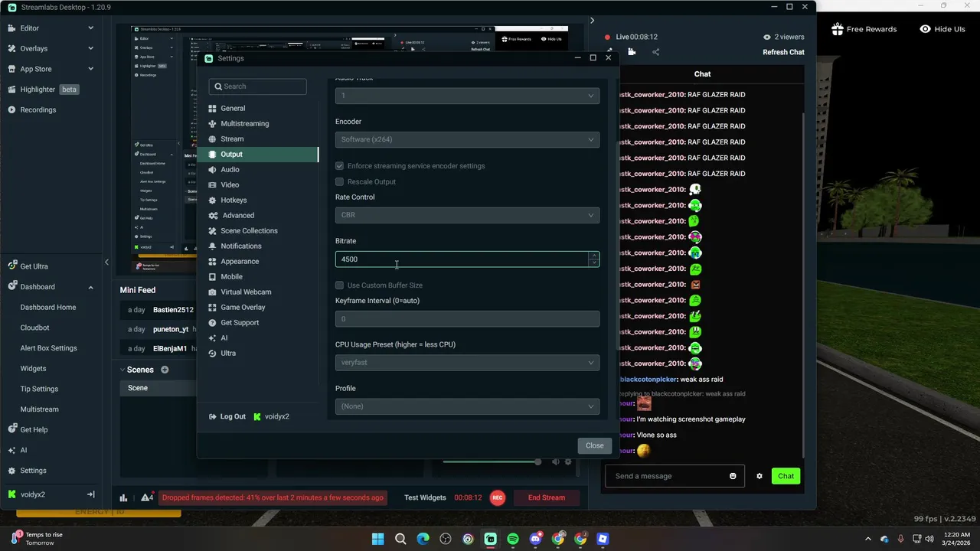Open Spotify from the taskbar
The width and height of the screenshot is (980, 551).
pos(513,539)
